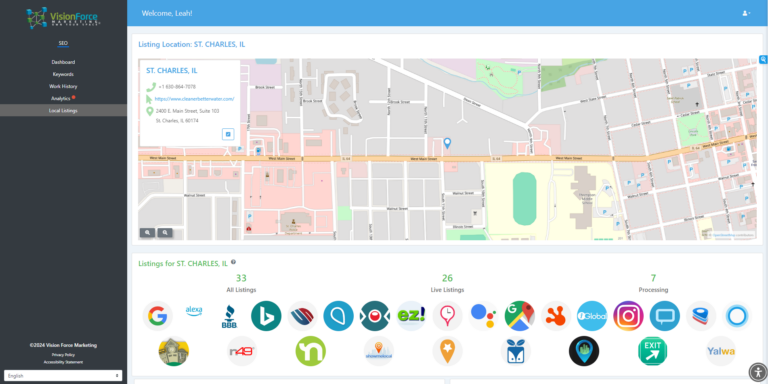768x384 pixels.
Task: Open the ez! local listing icon
Action: click(411, 316)
